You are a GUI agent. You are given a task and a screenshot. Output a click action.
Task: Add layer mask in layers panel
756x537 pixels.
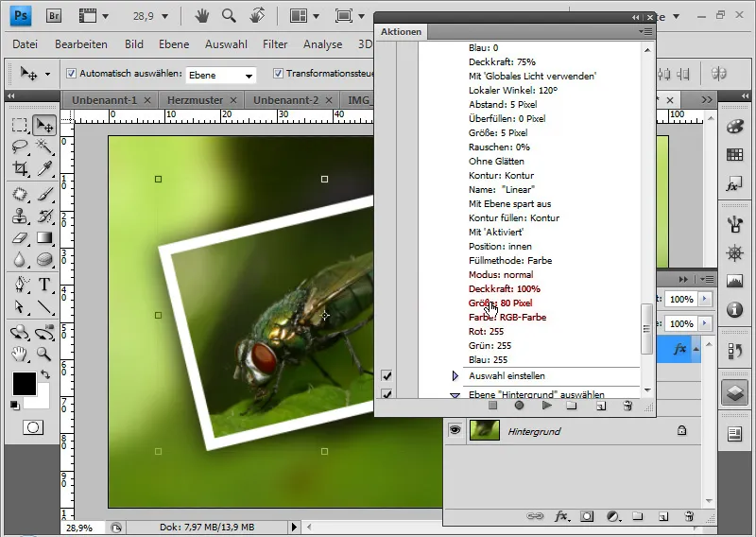(587, 516)
